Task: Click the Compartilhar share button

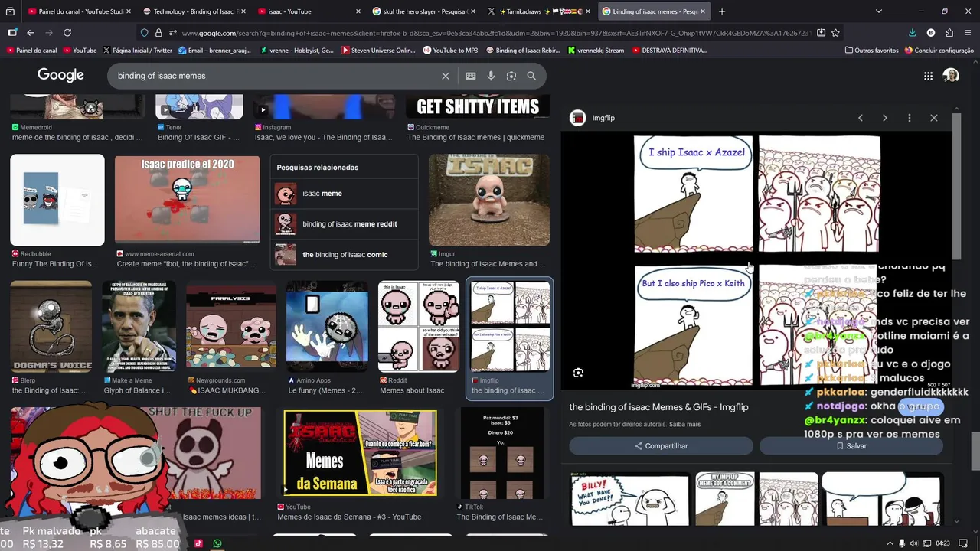Action: (661, 446)
